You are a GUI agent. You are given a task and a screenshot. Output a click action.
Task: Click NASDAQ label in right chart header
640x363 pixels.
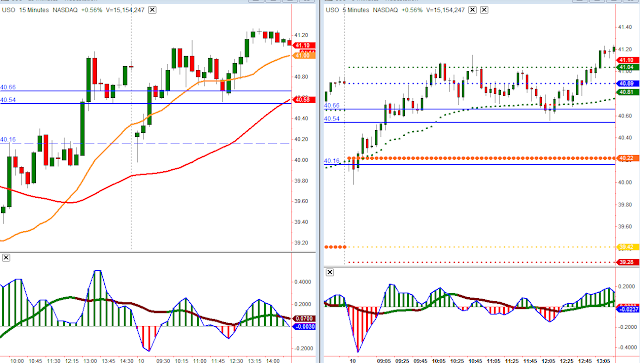[x=385, y=10]
